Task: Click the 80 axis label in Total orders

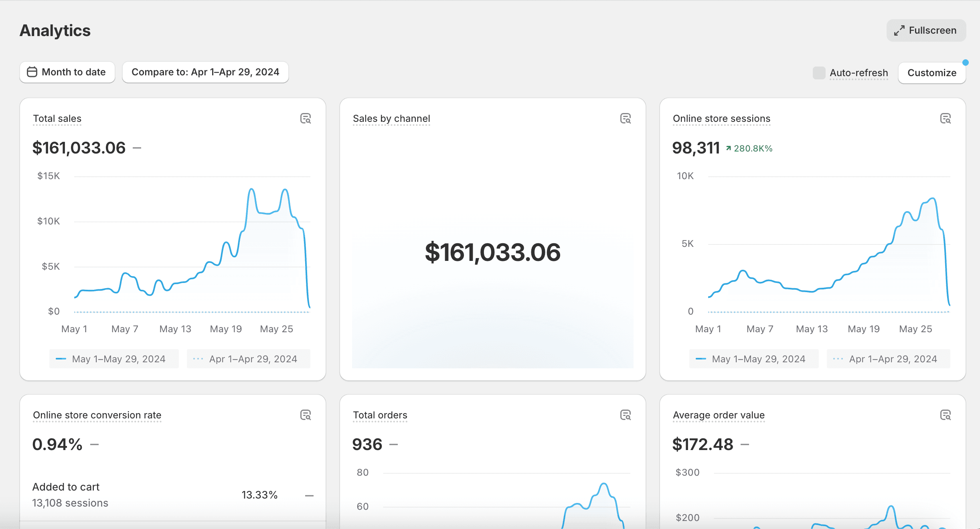Action: 362,472
